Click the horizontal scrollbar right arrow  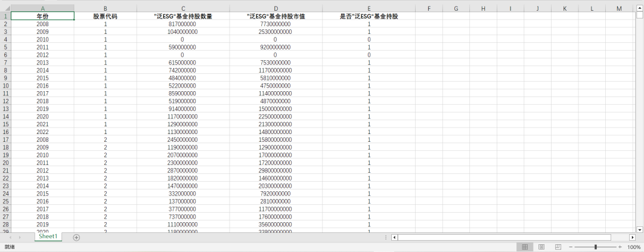click(x=633, y=237)
